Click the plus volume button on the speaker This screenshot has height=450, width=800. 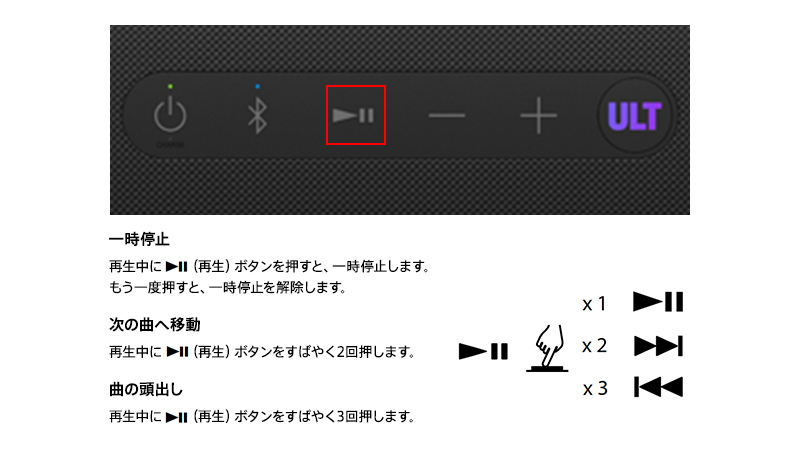[538, 116]
